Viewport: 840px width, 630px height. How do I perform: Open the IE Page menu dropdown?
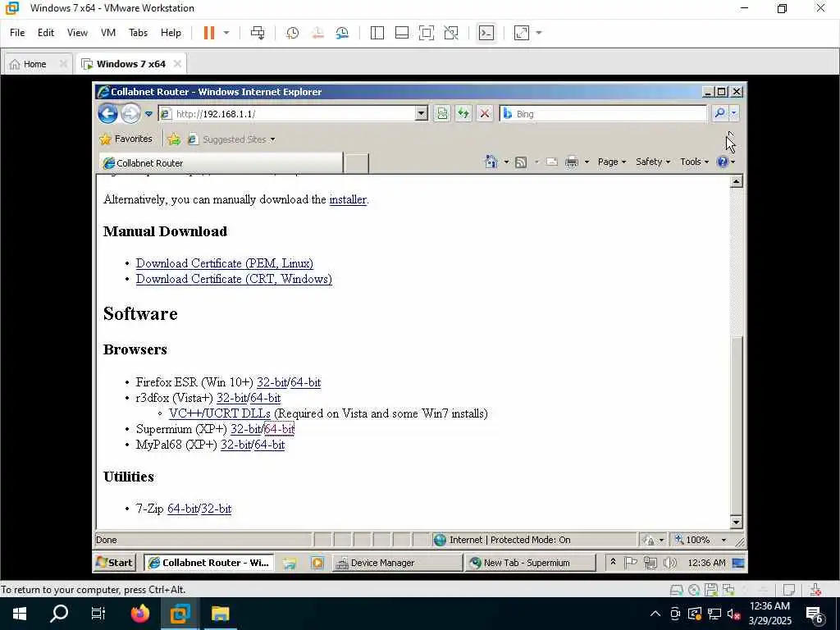point(612,162)
